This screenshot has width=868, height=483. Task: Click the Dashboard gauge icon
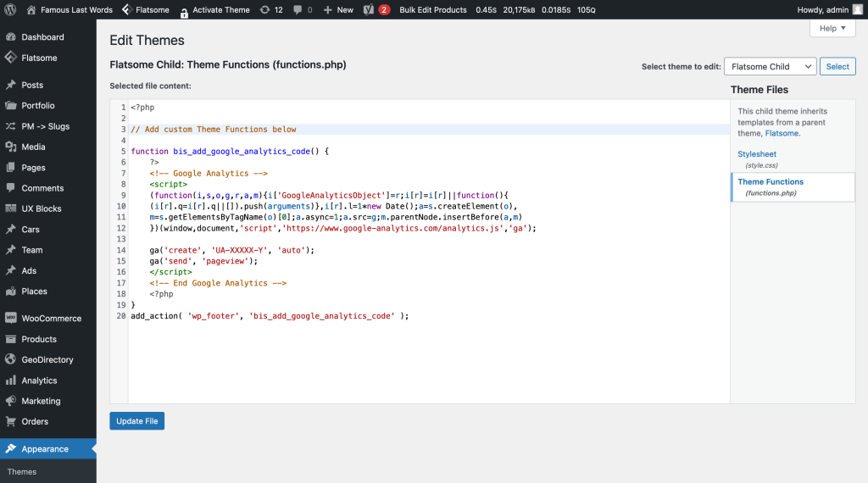[x=10, y=37]
